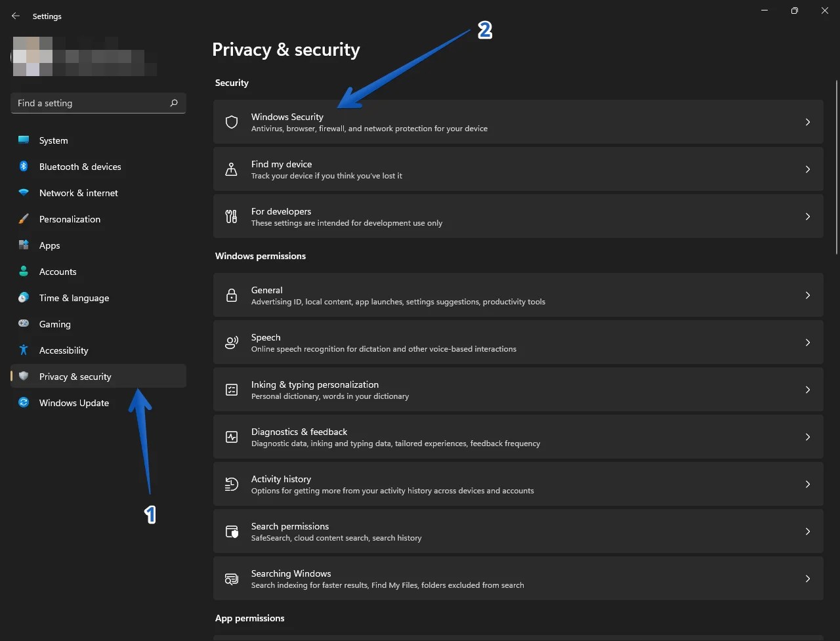Click the Windows Update icon

(24, 403)
